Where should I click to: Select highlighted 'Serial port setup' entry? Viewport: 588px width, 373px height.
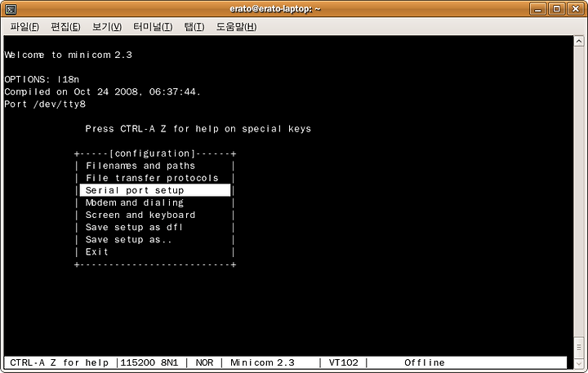[155, 190]
